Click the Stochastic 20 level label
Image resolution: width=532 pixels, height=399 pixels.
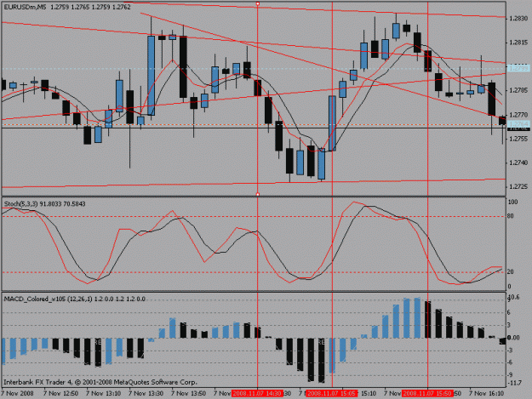pos(511,272)
